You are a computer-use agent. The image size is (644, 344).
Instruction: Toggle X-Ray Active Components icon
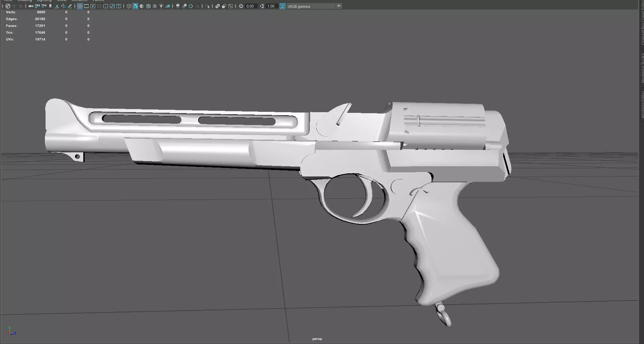(x=224, y=6)
